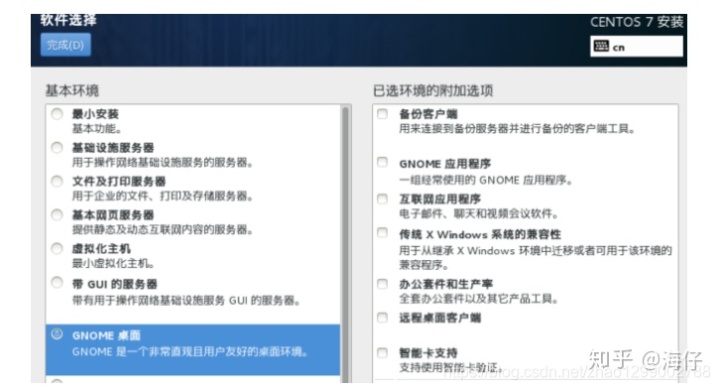Click the 完成(D) done button
The image size is (720, 390).
point(66,45)
